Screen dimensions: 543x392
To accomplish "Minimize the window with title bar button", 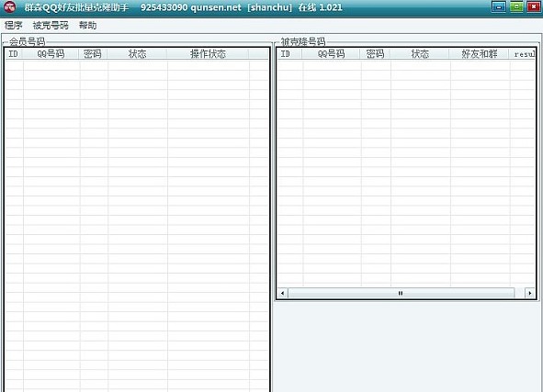I will point(499,6).
